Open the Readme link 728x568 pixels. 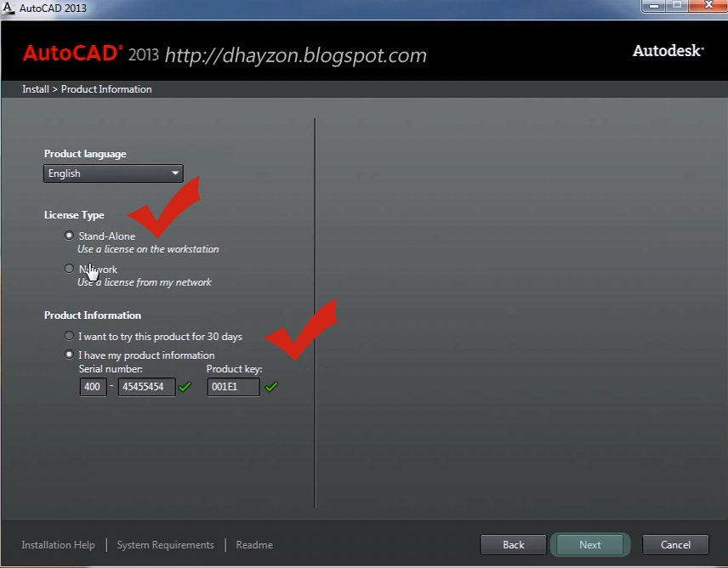tap(254, 545)
